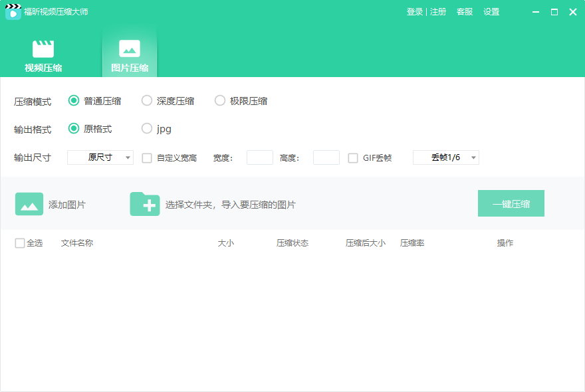Click the 高度 height input field
Screen dimensions: 585x392
(326, 157)
